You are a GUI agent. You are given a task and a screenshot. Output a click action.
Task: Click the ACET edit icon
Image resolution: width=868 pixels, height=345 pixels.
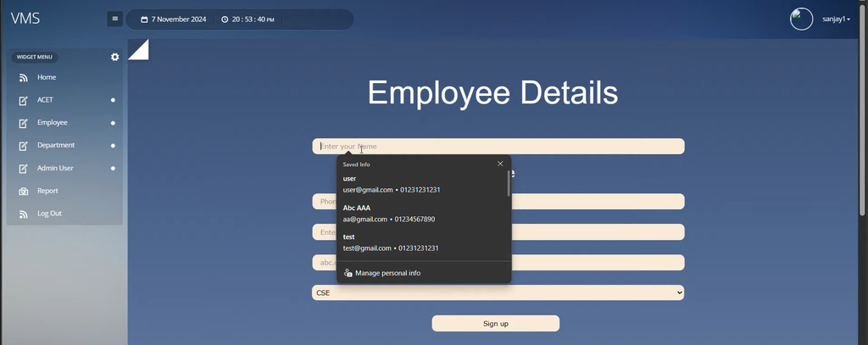tap(23, 100)
